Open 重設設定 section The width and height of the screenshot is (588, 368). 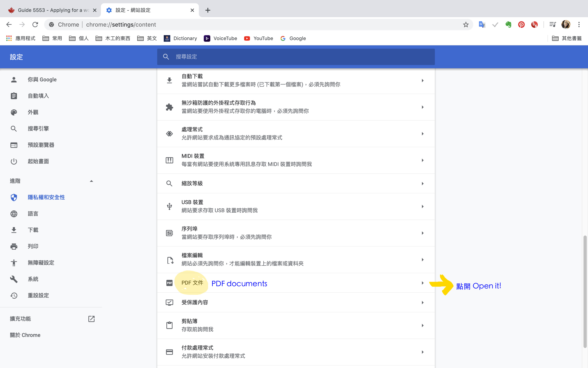(38, 295)
